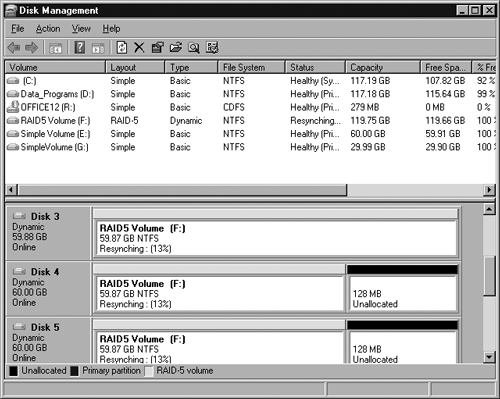Click the volume list right scroll arrow
This screenshot has height=399, width=500.
pos(489,190)
